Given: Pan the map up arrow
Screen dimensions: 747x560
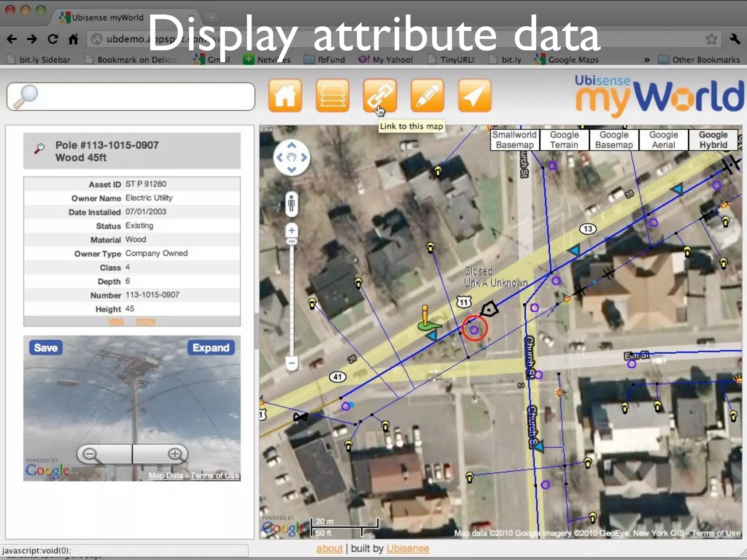Looking at the screenshot, I should 291,145.
